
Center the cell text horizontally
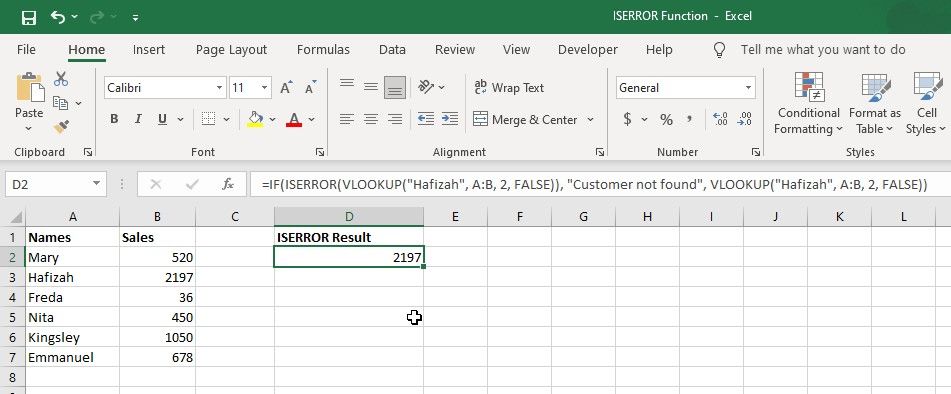371,119
